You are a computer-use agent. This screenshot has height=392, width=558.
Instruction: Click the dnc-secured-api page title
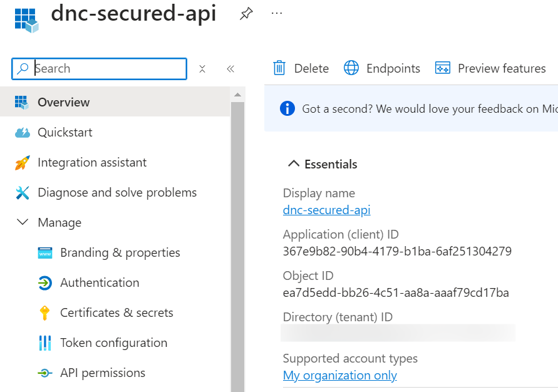[133, 14]
